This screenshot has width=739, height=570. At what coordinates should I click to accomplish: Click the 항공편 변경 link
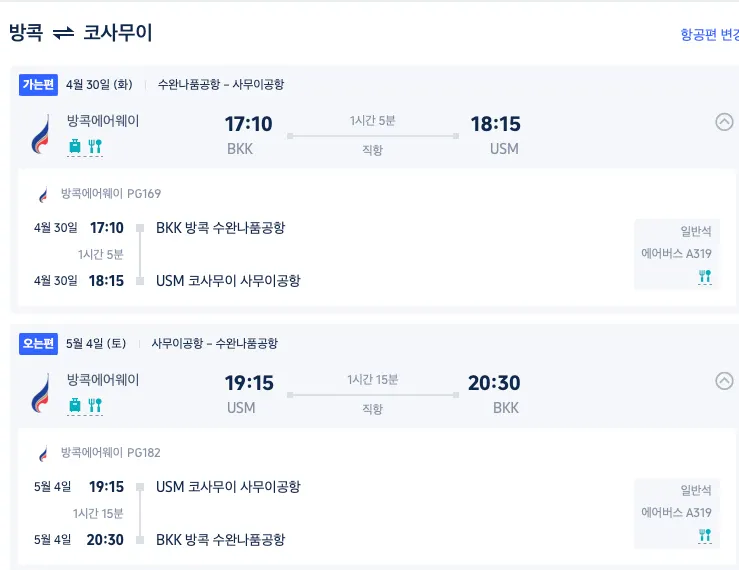[x=709, y=35]
